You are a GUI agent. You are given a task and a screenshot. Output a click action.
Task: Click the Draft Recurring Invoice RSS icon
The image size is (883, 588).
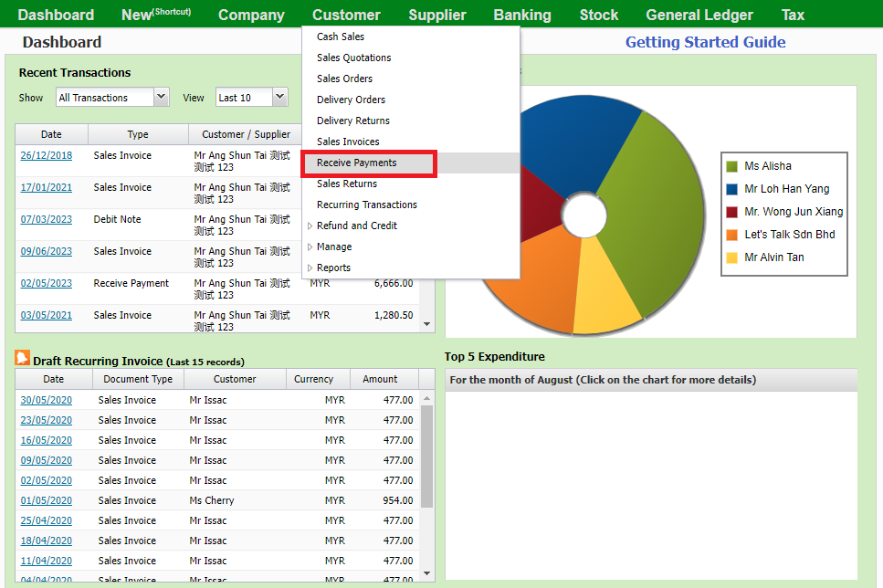coord(23,359)
